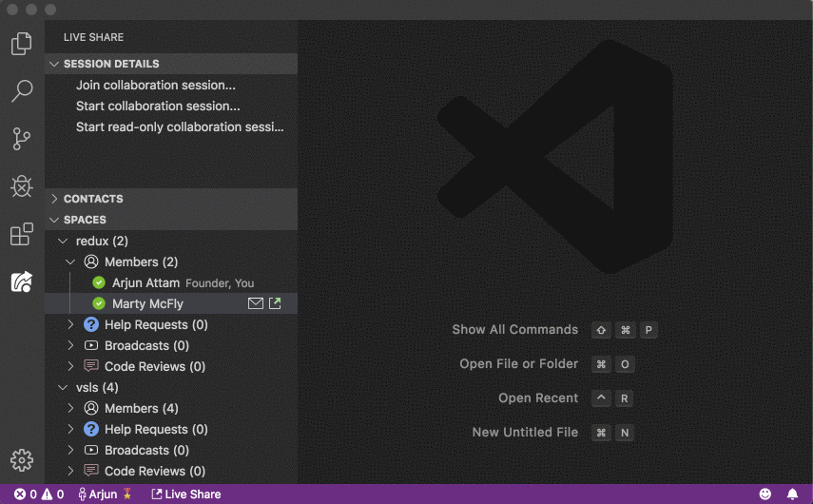Click the Open Recent hint
The height and width of the screenshot is (504, 813).
pyautogui.click(x=538, y=398)
